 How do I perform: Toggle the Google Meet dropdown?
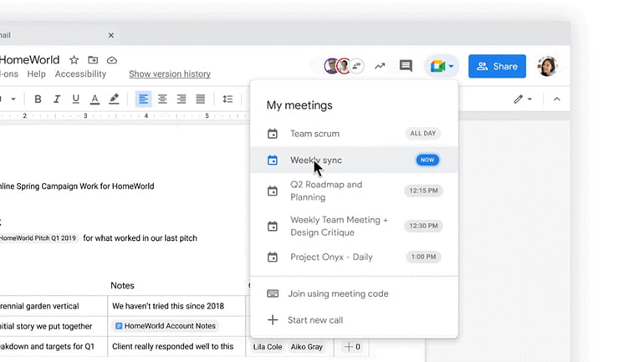pos(442,66)
